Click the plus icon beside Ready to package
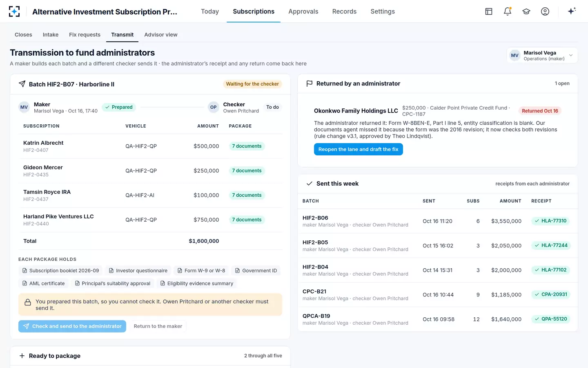 (22, 356)
